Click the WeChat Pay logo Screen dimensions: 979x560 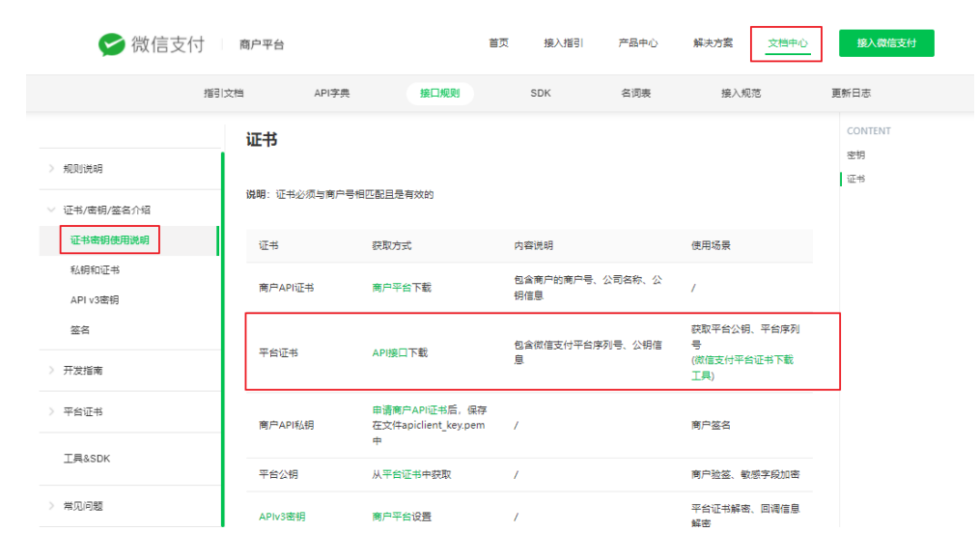click(152, 44)
